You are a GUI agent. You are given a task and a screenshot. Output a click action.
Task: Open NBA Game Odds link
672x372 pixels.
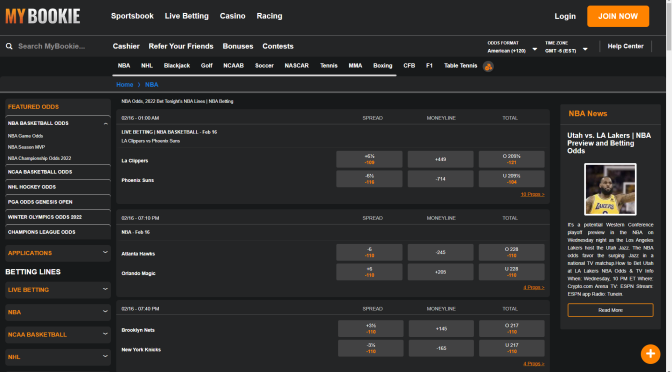[25, 136]
